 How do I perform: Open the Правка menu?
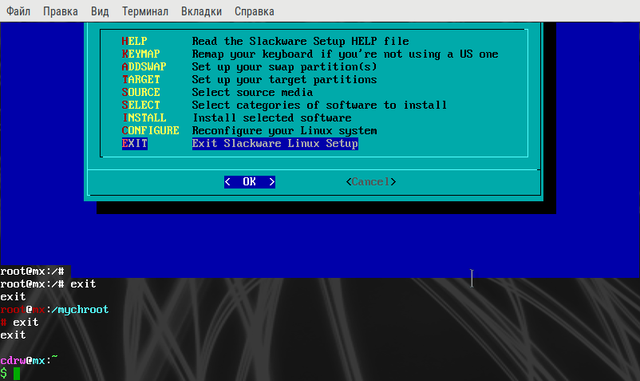click(60, 11)
